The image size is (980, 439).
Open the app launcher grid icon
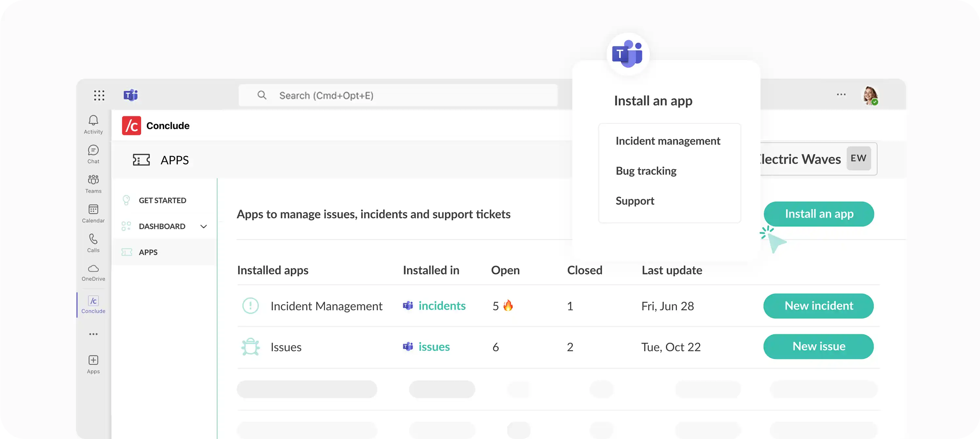tap(99, 95)
